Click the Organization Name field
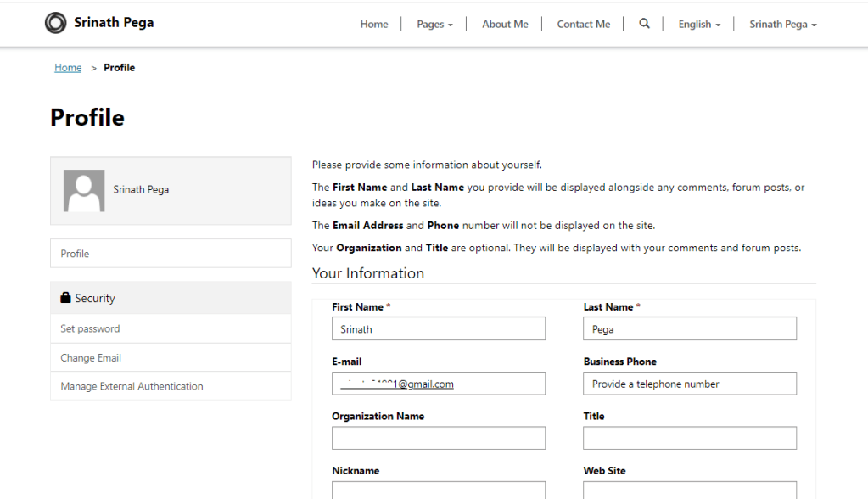The width and height of the screenshot is (868, 499). 438,438
